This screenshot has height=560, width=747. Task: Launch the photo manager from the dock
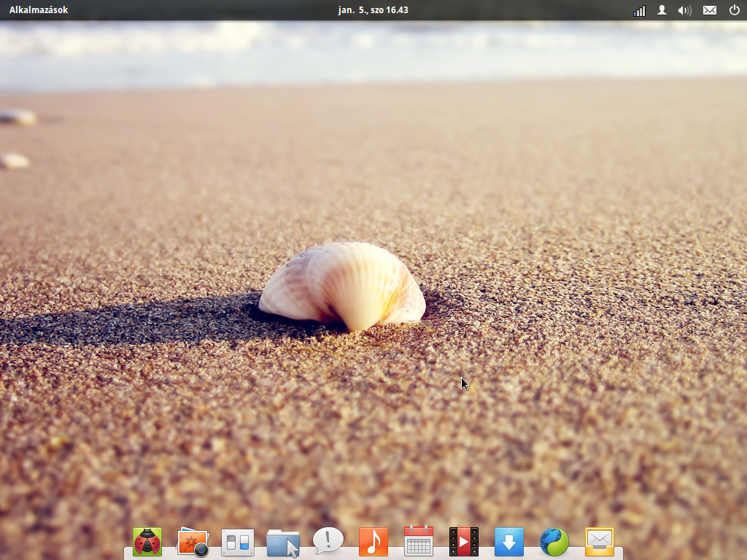pyautogui.click(x=193, y=542)
